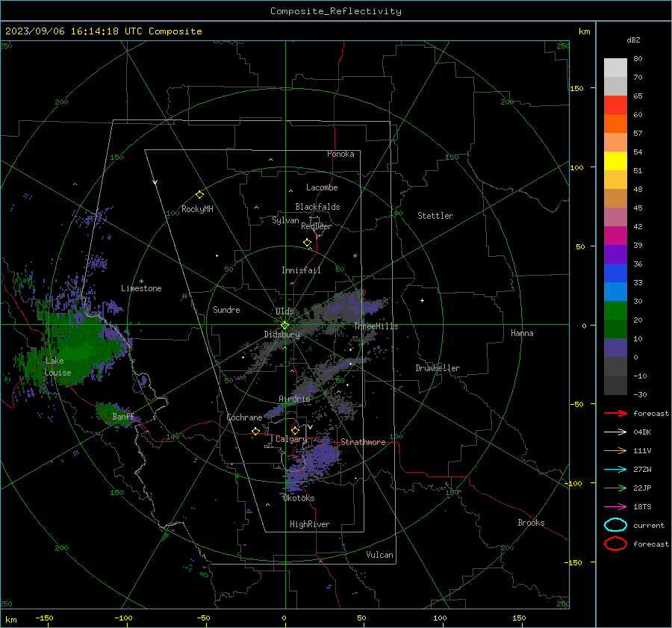The image size is (672, 628).
Task: Click the 80 value in dBZ scale
Action: coord(638,59)
